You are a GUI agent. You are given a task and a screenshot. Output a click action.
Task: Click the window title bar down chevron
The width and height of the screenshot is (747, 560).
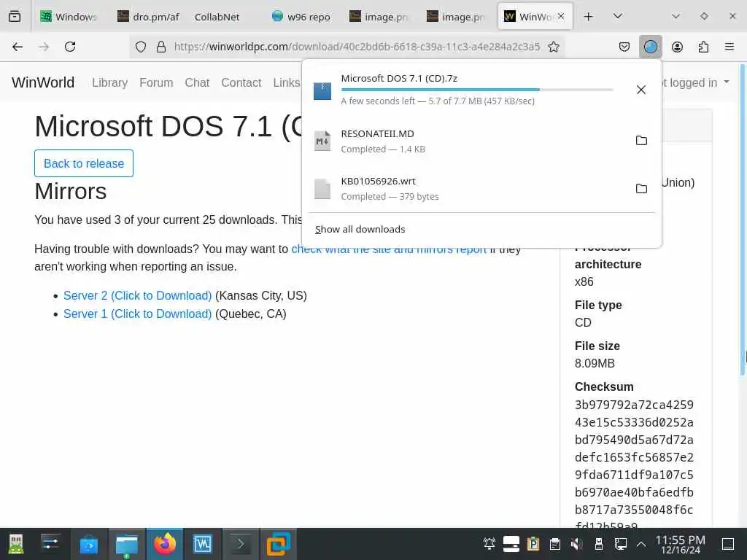point(676,16)
